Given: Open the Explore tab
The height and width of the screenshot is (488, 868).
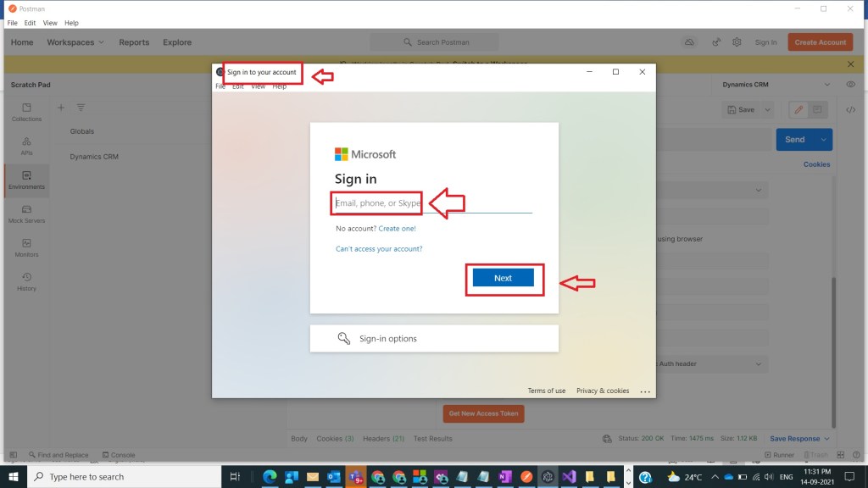Looking at the screenshot, I should 177,42.
